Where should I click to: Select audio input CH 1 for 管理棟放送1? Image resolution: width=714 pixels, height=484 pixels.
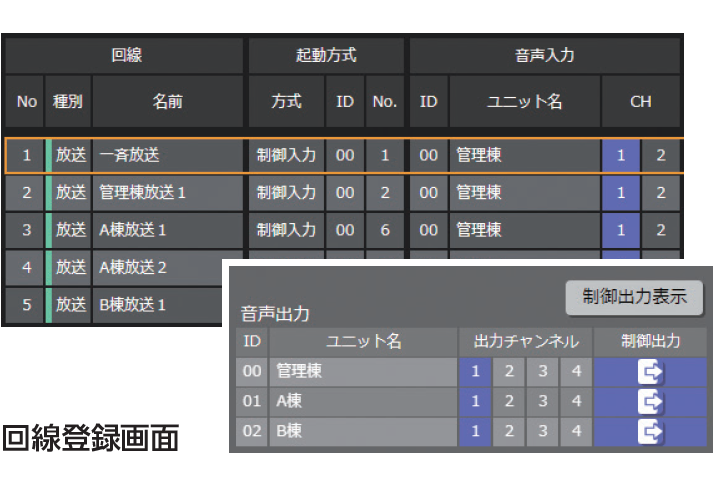point(621,193)
